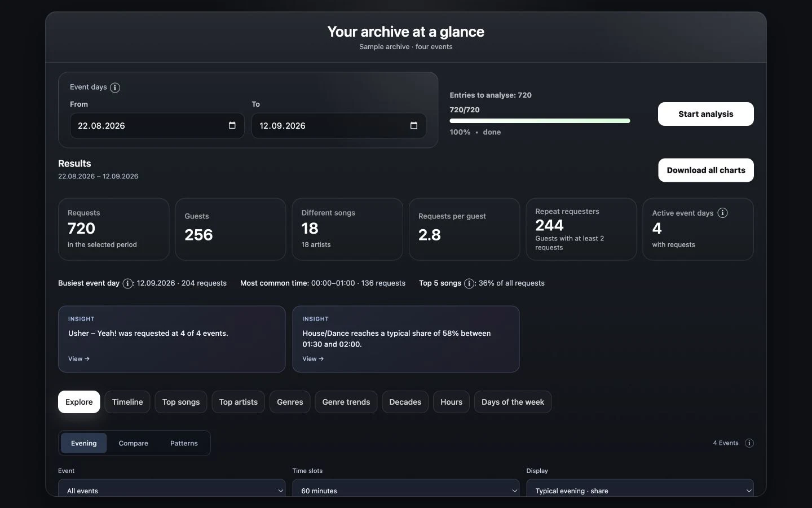Click the 'Sample archive · four events' subtitle
This screenshot has width=812, height=508.
tap(406, 47)
